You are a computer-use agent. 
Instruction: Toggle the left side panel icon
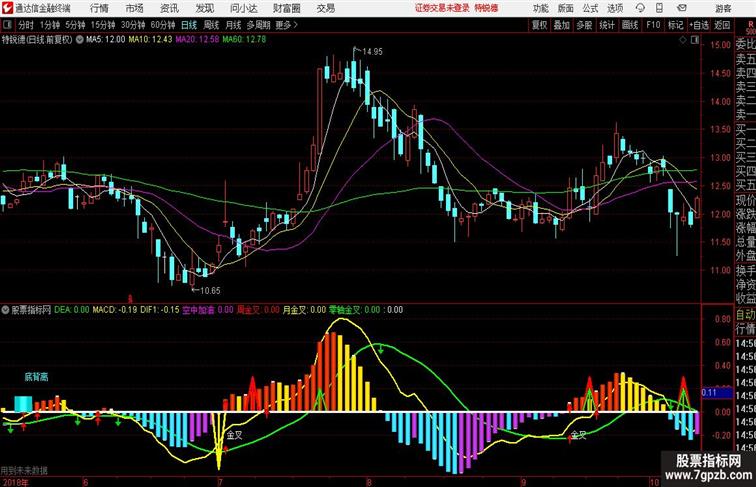tap(7, 25)
